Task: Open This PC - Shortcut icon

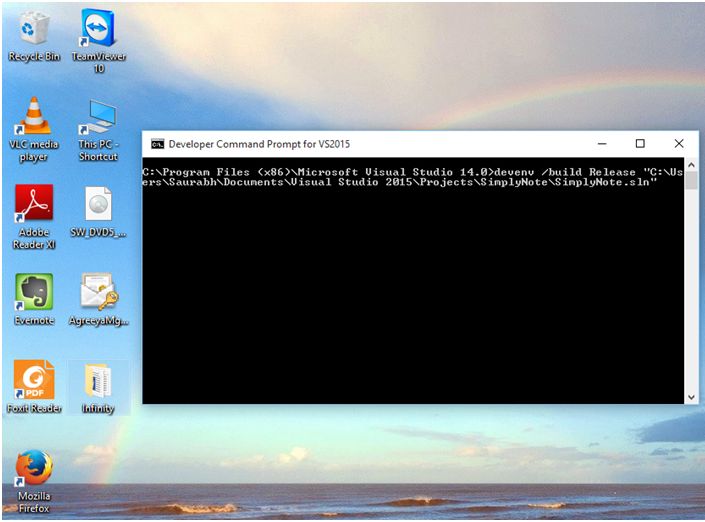Action: coord(98,130)
